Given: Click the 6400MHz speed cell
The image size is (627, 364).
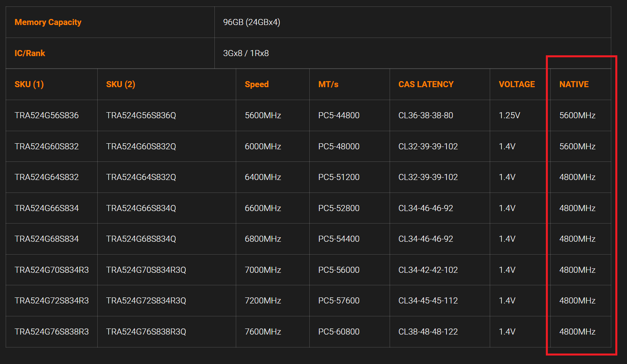Looking at the screenshot, I should [263, 177].
